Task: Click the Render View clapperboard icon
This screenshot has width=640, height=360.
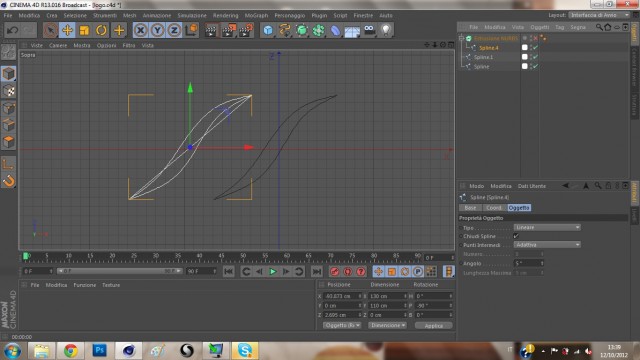Action: (x=211, y=30)
